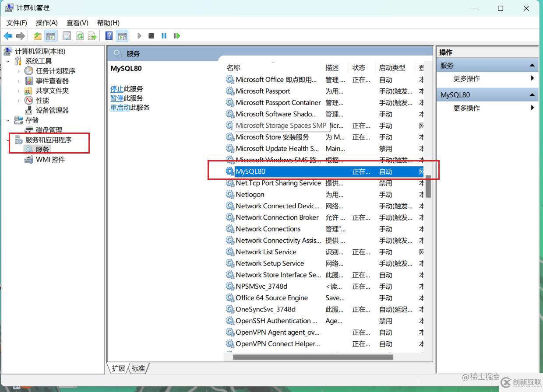Open the 查看(V) menu
The width and height of the screenshot is (543, 392).
[x=77, y=23]
